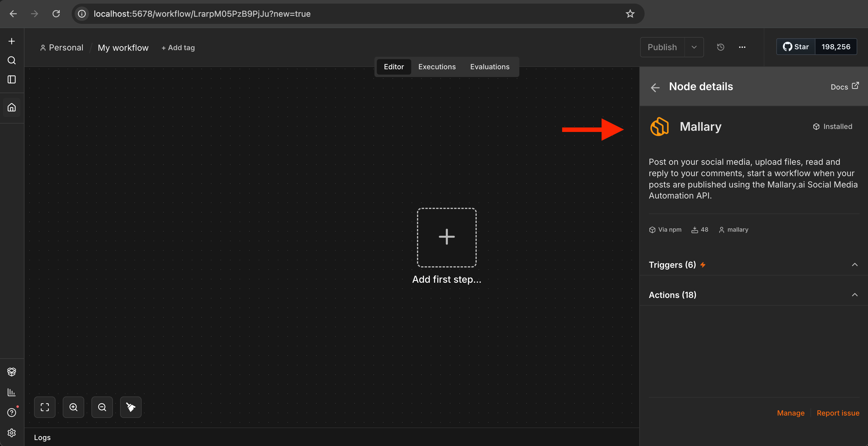Click the 198,256 star count
The height and width of the screenshot is (446, 868).
click(836, 47)
